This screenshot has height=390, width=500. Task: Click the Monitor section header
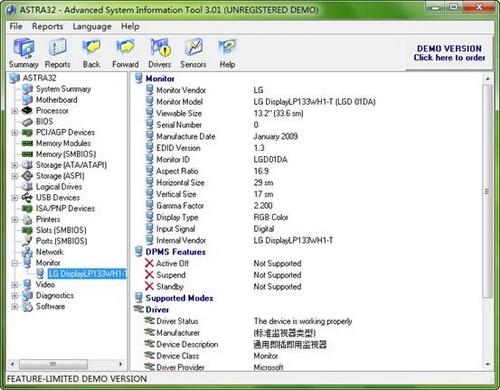point(160,79)
